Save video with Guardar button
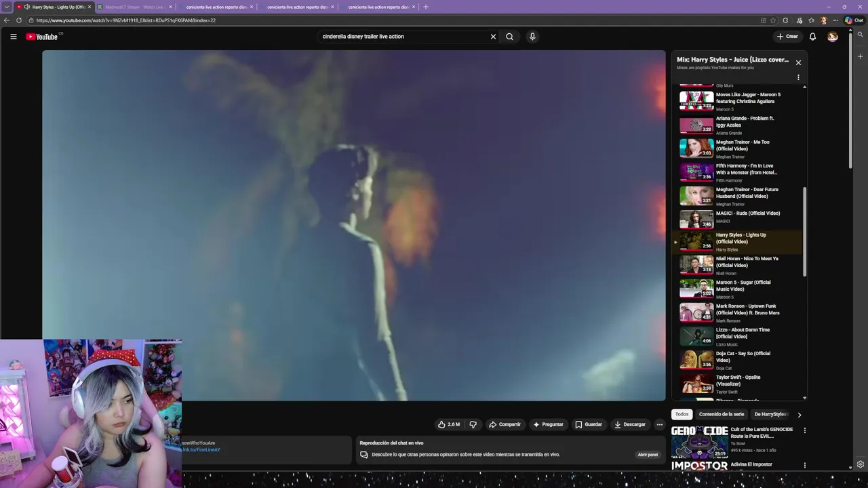 tap(589, 424)
